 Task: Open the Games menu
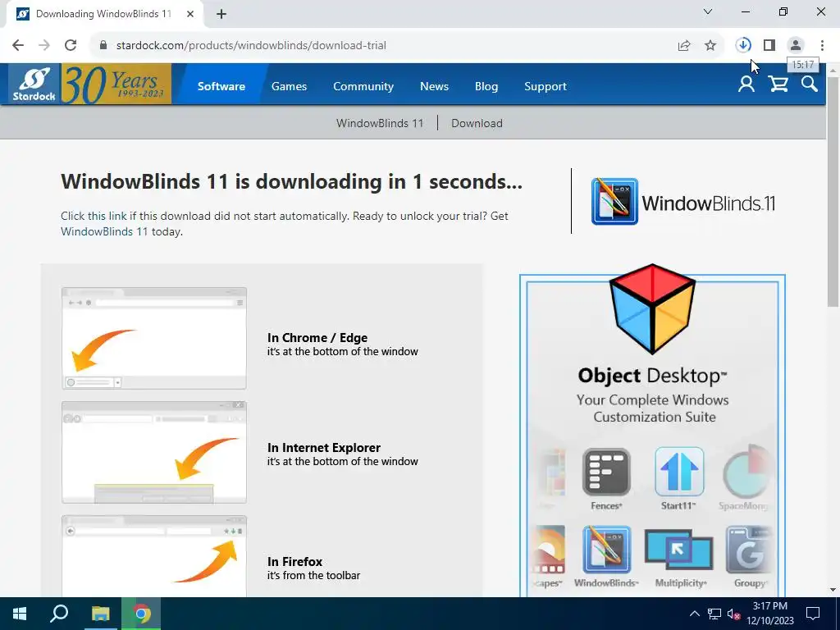pos(289,86)
